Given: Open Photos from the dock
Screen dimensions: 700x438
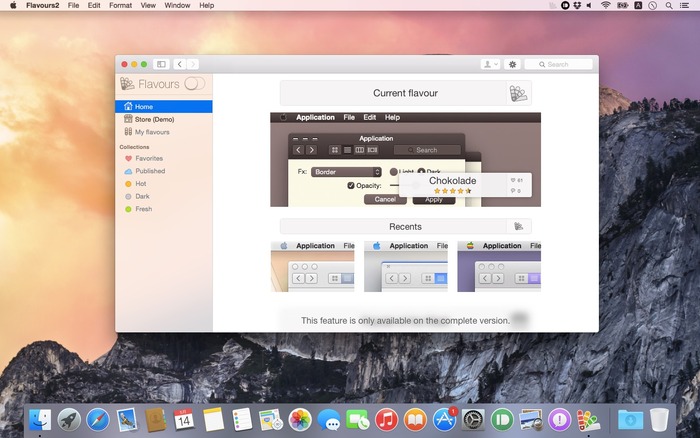Looking at the screenshot, I should point(300,420).
